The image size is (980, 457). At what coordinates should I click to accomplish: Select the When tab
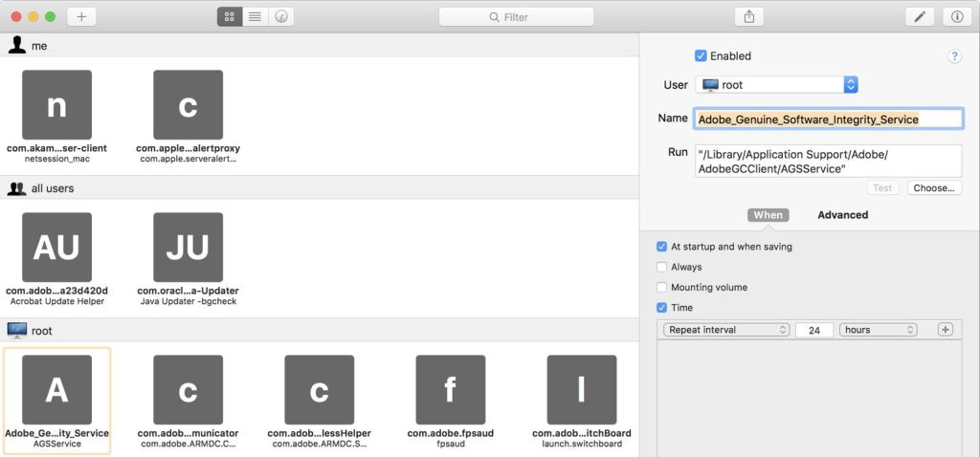[768, 215]
